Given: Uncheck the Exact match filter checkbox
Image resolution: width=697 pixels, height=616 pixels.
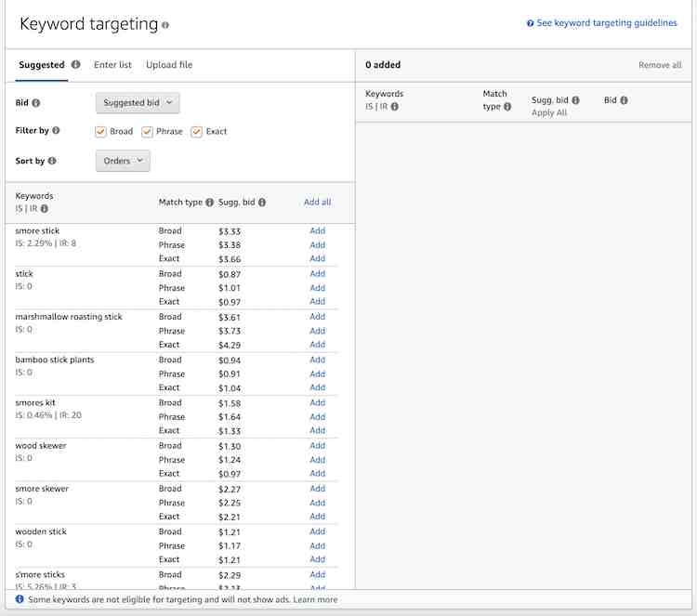Looking at the screenshot, I should 196,132.
